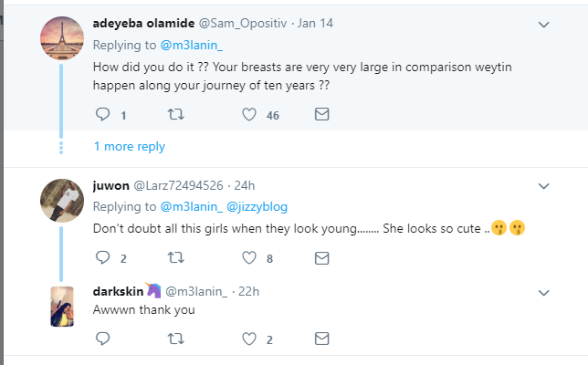This screenshot has height=365, width=588.
Task: Like darkskin's tweet with 2 likes
Action: (x=248, y=339)
